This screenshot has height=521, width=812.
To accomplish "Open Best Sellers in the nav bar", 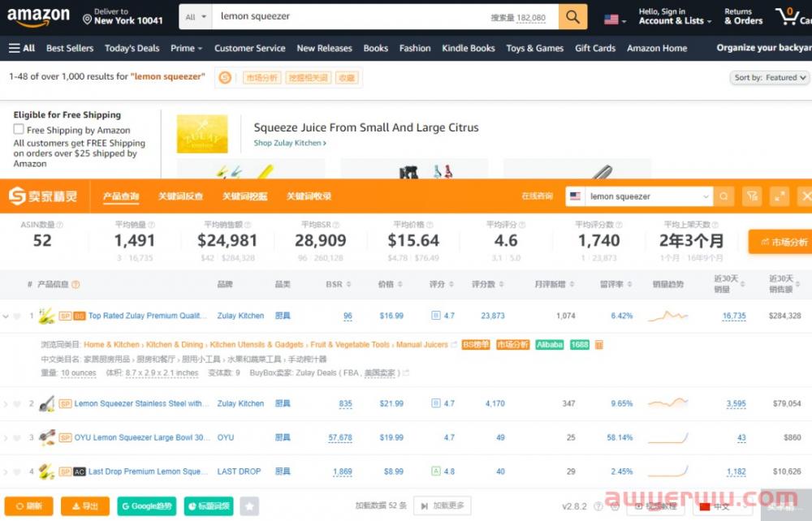I will (70, 48).
